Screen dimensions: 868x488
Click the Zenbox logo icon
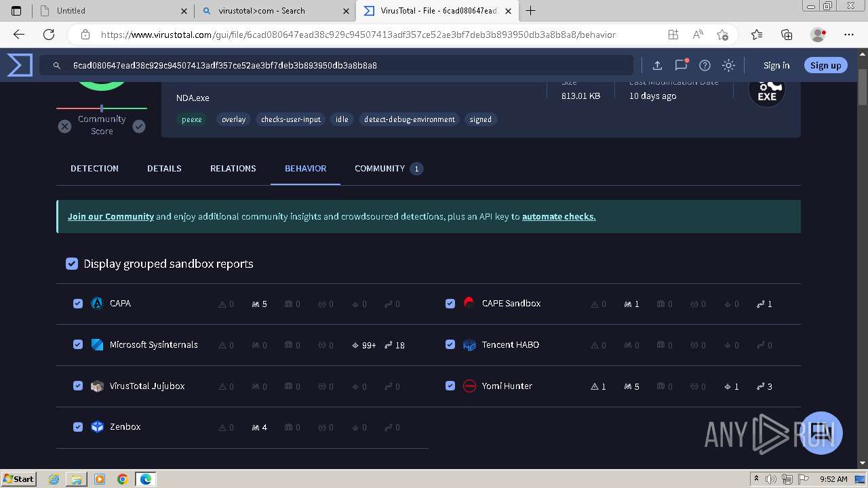point(97,426)
